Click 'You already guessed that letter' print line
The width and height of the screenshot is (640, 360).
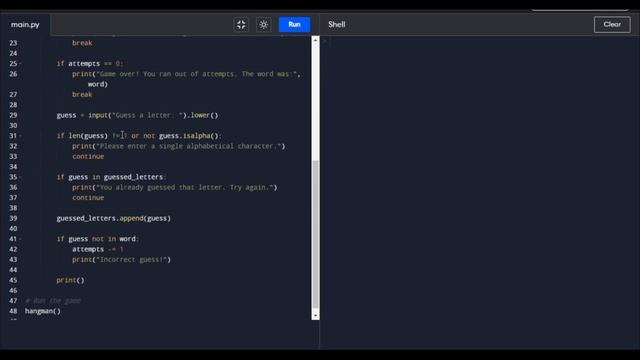175,187
